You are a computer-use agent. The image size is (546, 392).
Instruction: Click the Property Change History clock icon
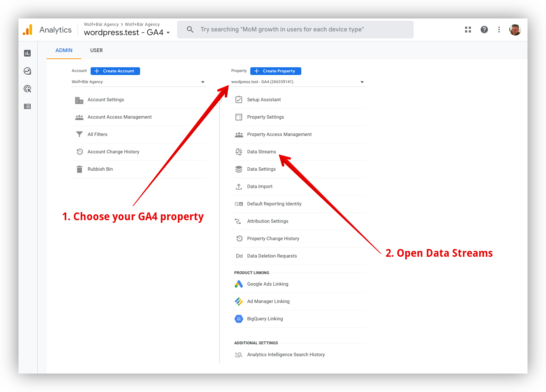click(239, 239)
